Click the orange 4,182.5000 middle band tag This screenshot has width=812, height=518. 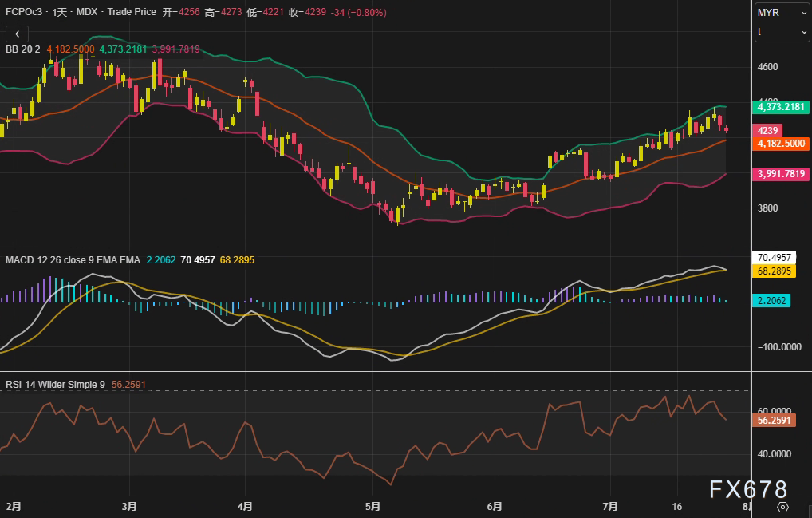tap(781, 144)
